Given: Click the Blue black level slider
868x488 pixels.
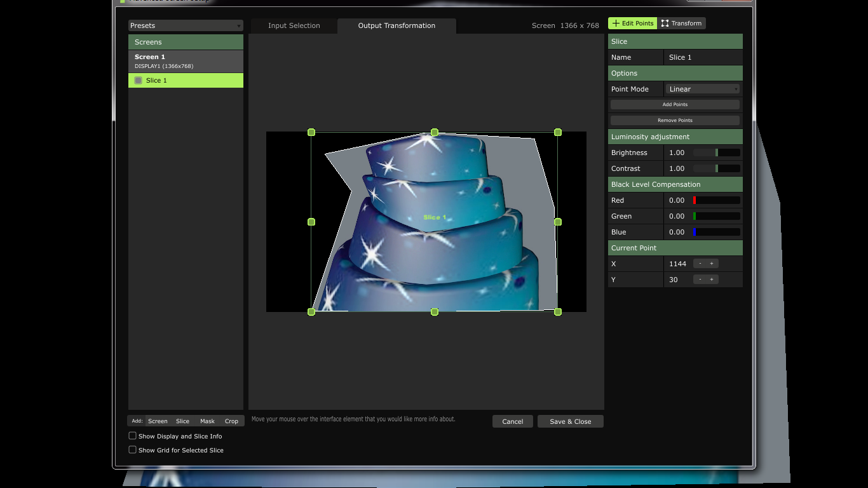Looking at the screenshot, I should (x=716, y=232).
